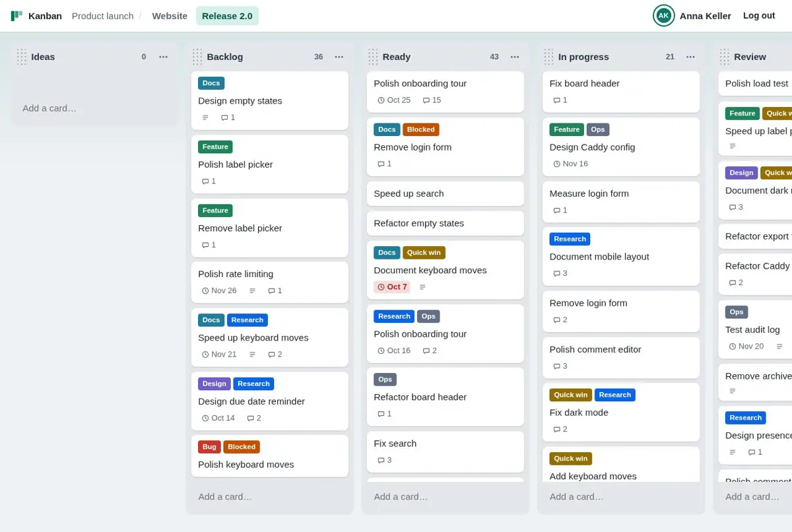The width and height of the screenshot is (792, 532).
Task: Click clock icon on Test audit log card
Action: 732,347
